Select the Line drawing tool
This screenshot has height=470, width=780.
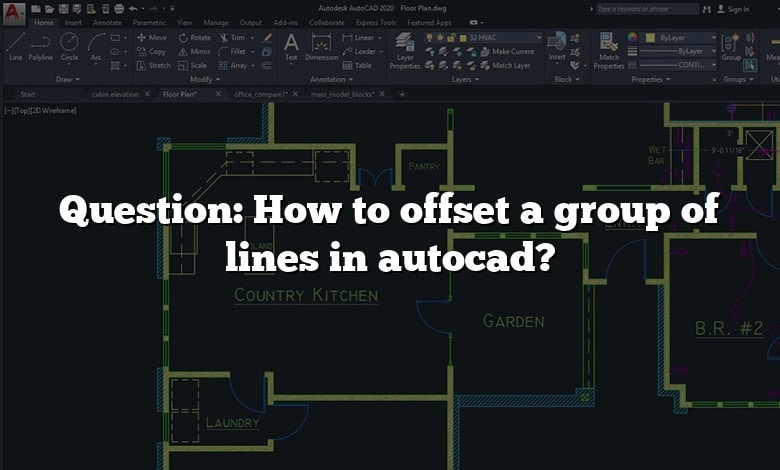pyautogui.click(x=15, y=46)
